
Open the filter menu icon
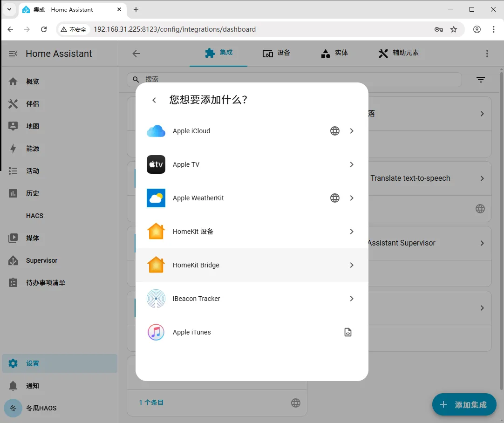(x=481, y=79)
